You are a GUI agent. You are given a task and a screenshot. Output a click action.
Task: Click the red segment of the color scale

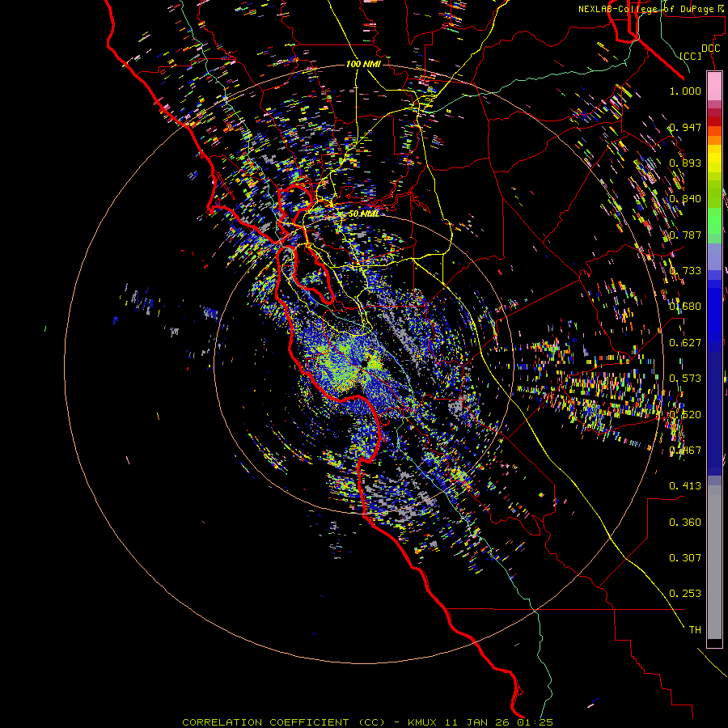point(714,121)
